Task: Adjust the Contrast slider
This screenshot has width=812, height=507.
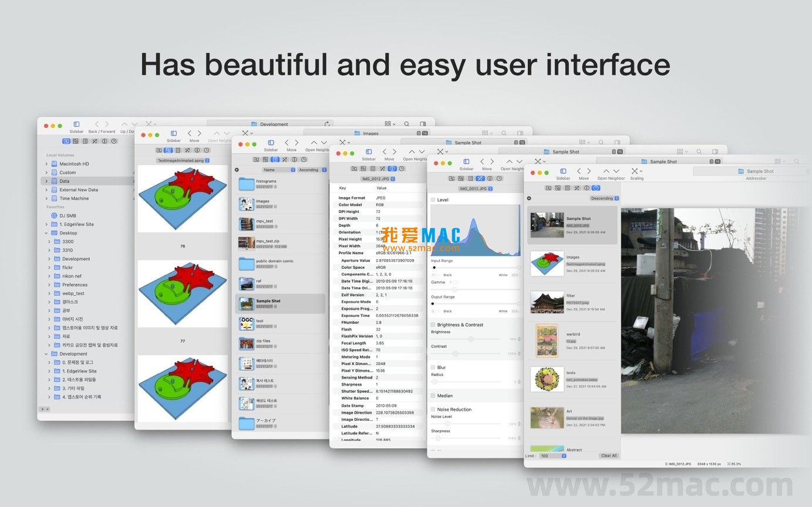Action: tap(456, 353)
